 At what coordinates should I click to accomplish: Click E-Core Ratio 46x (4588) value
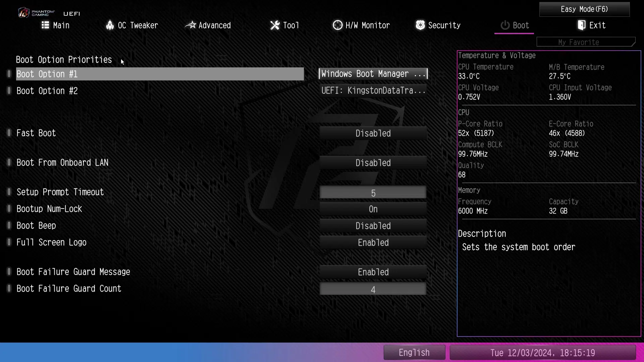click(x=567, y=133)
